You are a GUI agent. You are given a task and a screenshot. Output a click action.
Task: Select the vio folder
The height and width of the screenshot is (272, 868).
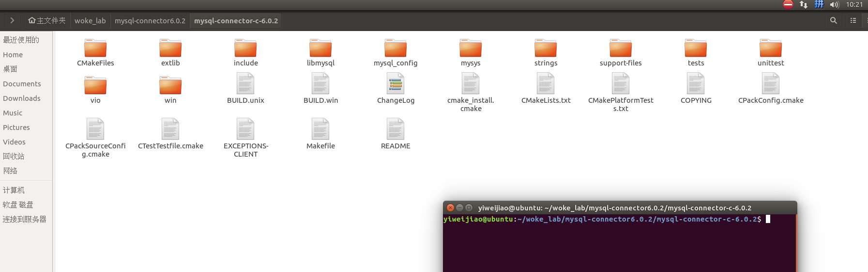(x=95, y=85)
